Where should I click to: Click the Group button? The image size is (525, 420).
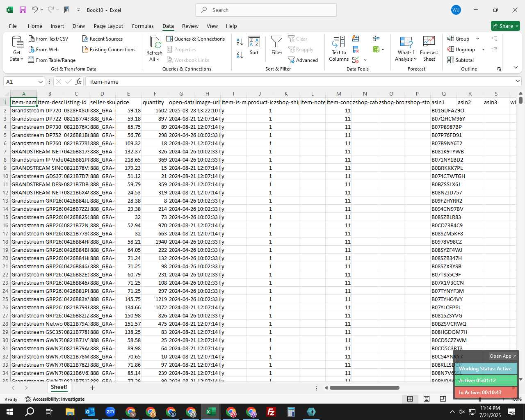[459, 39]
